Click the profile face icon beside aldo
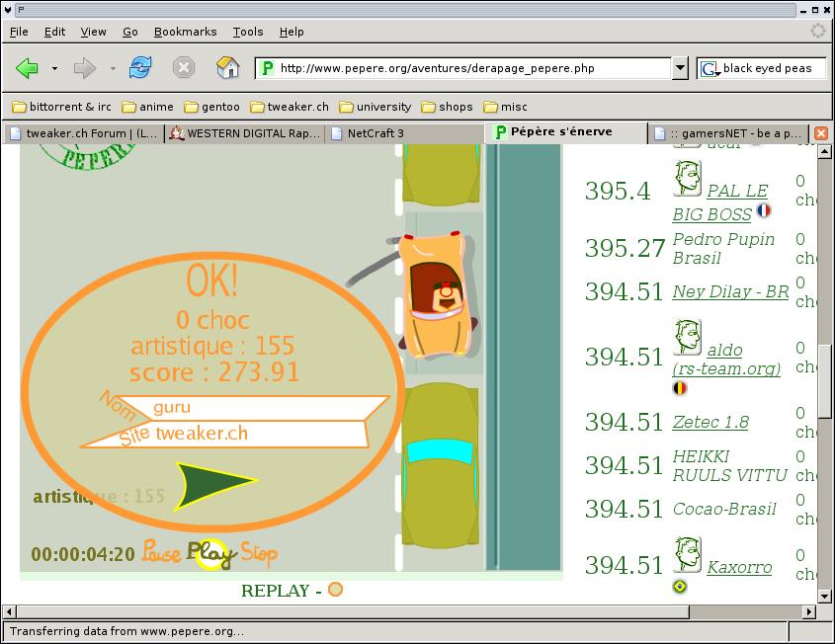This screenshot has width=835, height=644. [x=687, y=338]
